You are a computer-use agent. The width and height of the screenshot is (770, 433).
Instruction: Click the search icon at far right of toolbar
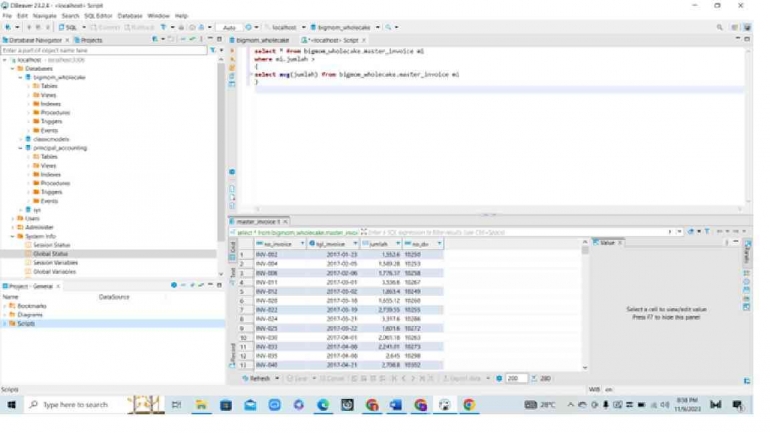[x=719, y=27]
